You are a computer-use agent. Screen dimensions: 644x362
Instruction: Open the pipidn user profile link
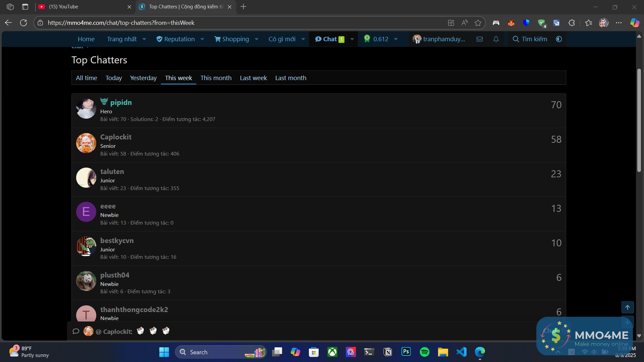pyautogui.click(x=121, y=103)
